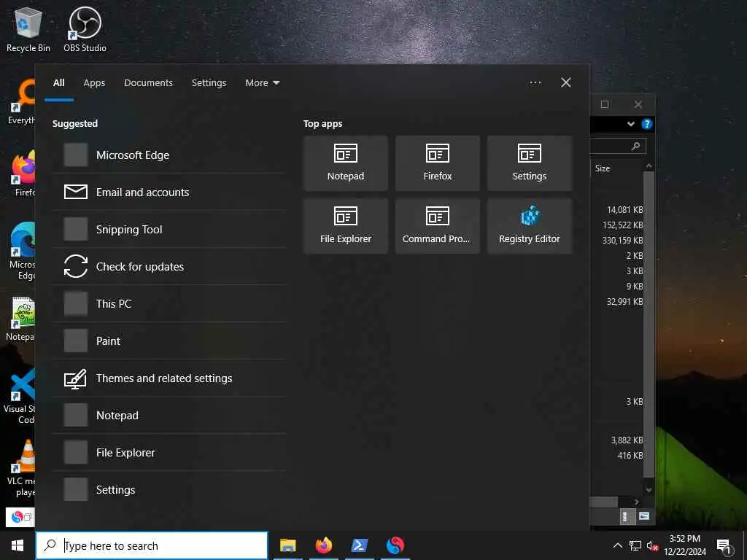Image resolution: width=747 pixels, height=560 pixels.
Task: Click the Firefox tile under Top apps
Action: point(438,163)
